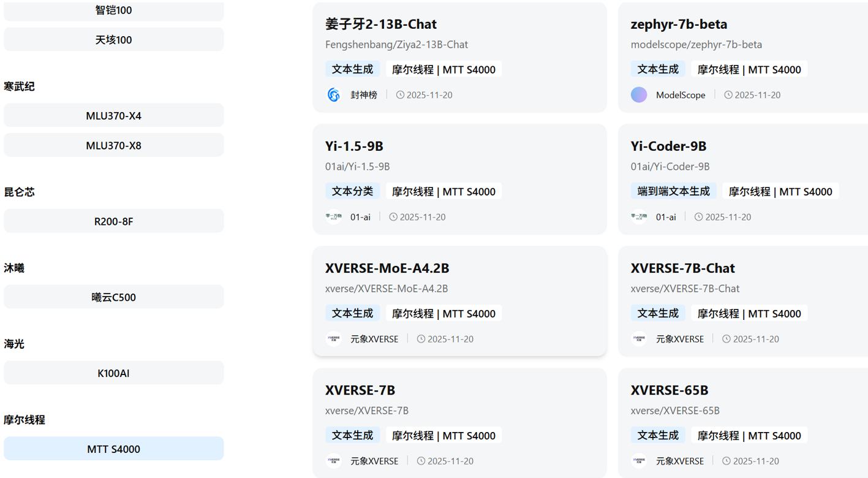
Task: Click 元象XVERSE logo on XVERSE-65B card
Action: pos(639,461)
